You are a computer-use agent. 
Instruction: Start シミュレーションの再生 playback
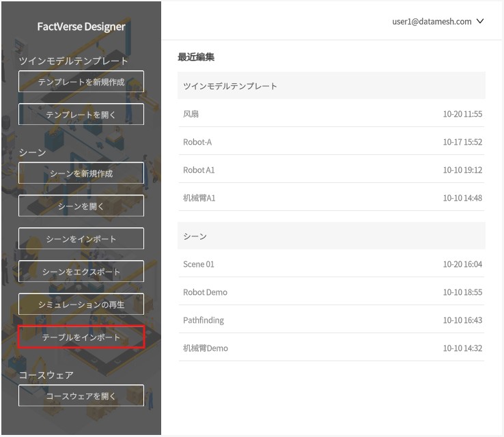[x=81, y=305]
